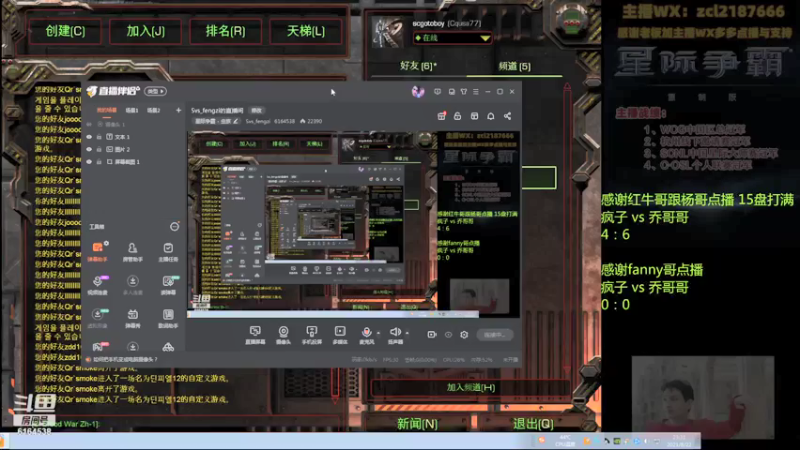Add a multimedia source (多媒体)
800x450 pixels.
point(340,335)
